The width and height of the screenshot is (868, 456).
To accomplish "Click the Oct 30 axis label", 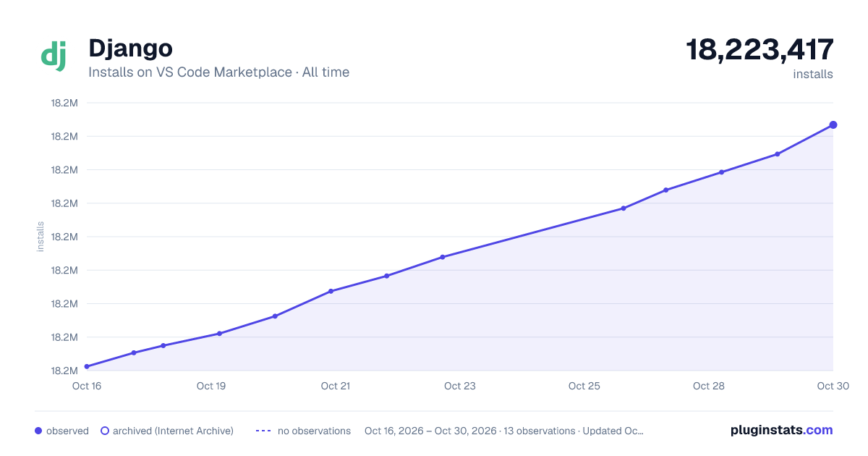I will 832,386.
